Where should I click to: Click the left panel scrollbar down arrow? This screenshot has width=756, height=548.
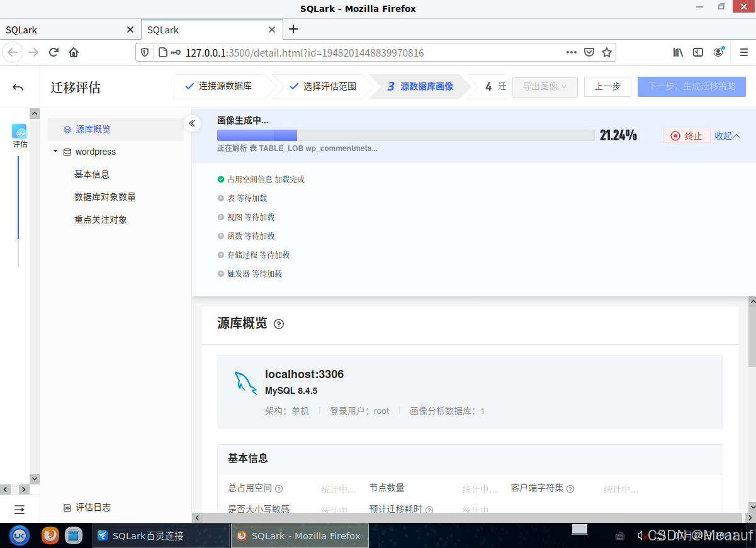point(35,479)
